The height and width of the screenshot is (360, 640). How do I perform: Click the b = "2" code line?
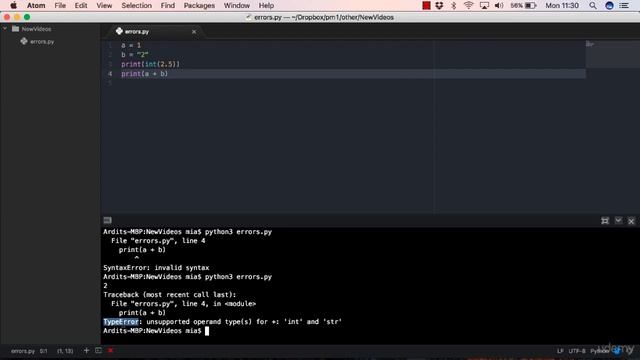135,55
